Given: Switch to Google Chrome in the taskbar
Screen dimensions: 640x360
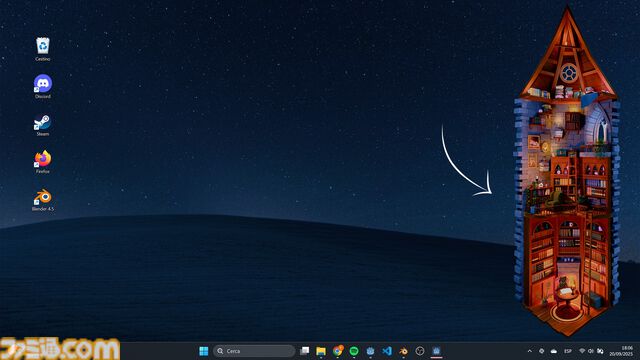Looking at the screenshot, I should (338, 351).
